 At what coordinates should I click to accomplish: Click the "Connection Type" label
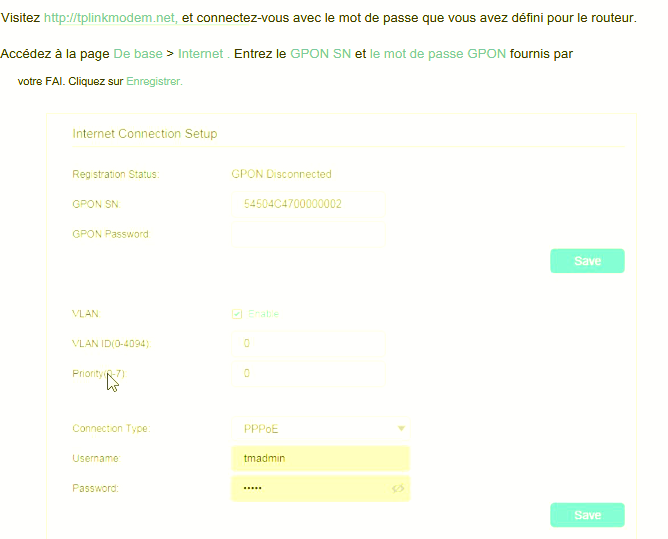111,428
